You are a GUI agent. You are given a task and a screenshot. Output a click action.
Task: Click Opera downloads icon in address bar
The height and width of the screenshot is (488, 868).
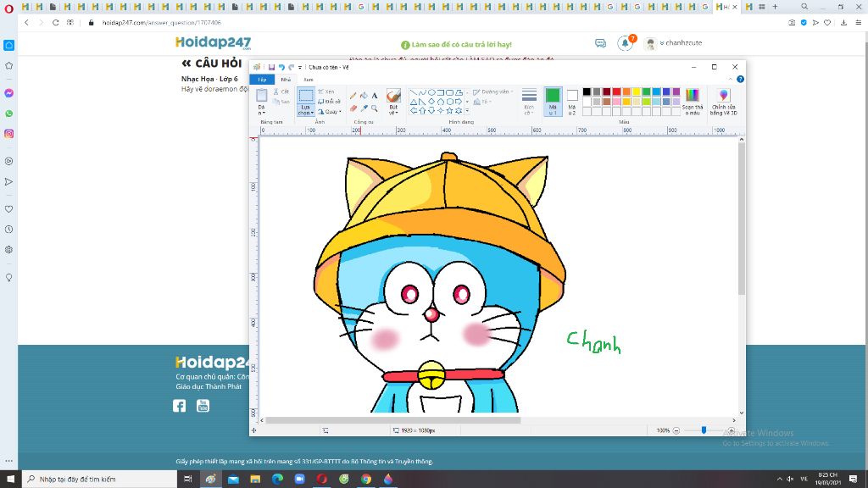click(843, 23)
